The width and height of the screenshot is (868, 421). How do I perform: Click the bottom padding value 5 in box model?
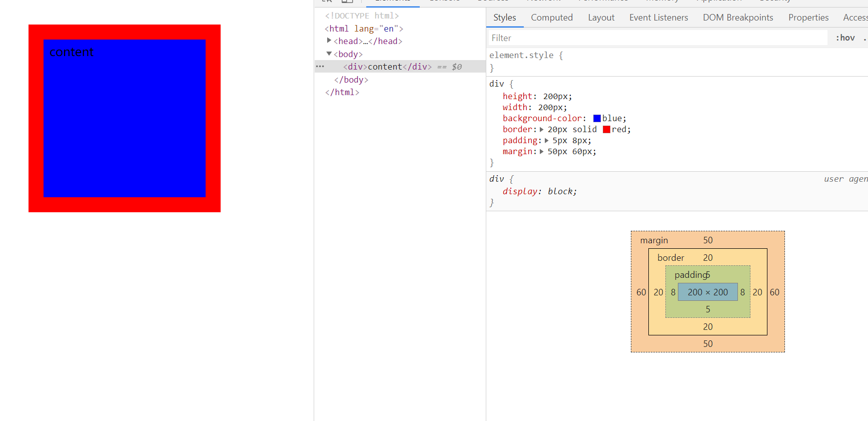(708, 309)
